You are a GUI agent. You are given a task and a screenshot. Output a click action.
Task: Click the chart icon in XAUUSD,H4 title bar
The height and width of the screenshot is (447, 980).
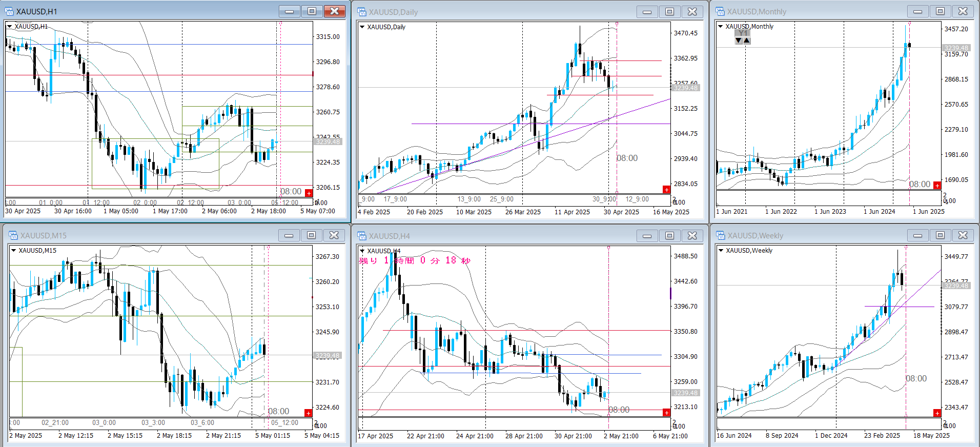pos(362,236)
